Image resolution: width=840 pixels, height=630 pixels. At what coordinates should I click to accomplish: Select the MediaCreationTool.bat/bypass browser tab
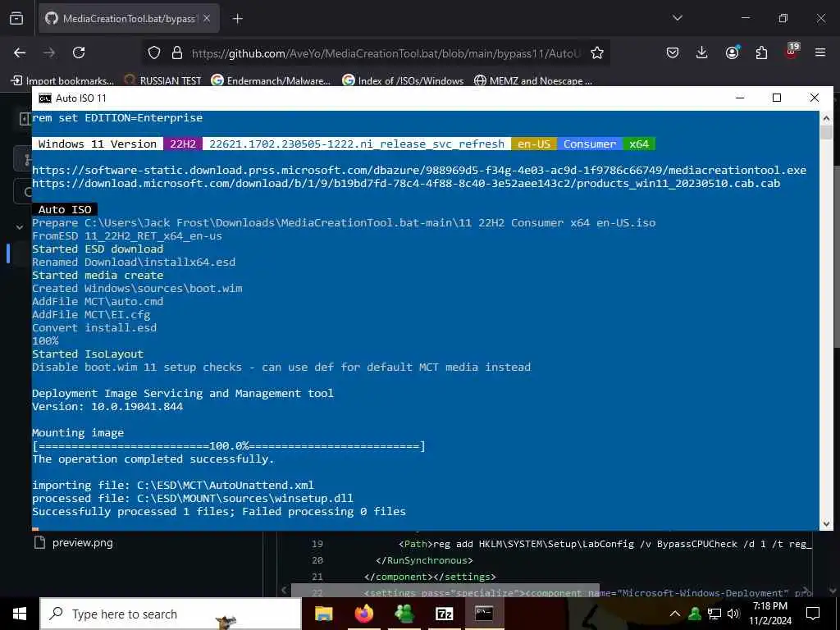point(129,18)
